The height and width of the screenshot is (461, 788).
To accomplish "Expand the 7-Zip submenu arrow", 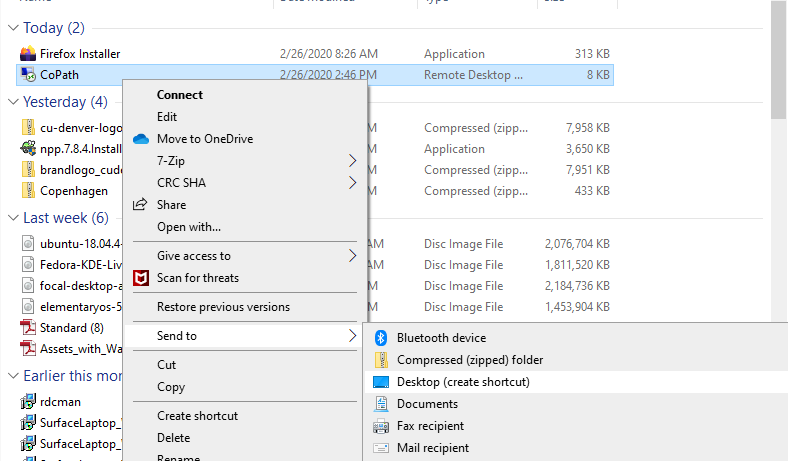I will click(352, 161).
